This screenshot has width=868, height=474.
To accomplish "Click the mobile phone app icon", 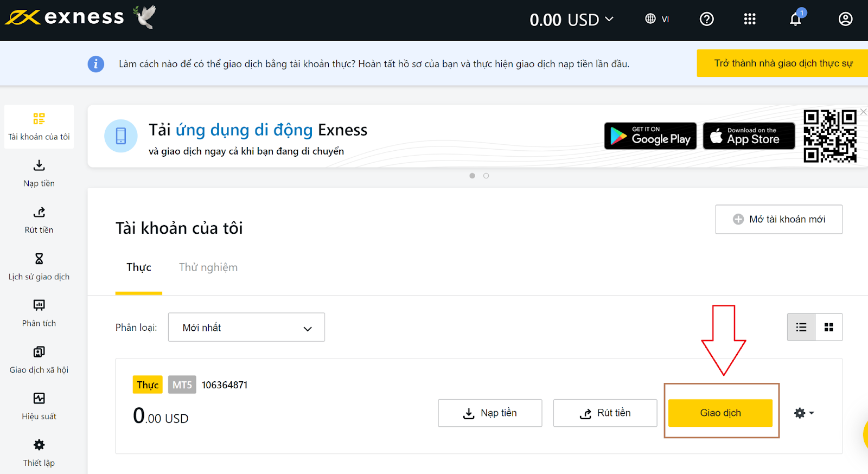I will coord(121,136).
